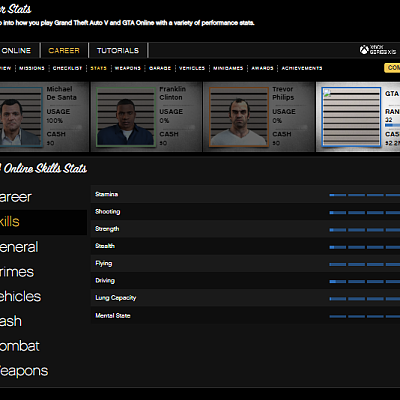
Task: Click the Flying skill label
Action: [x=104, y=263]
